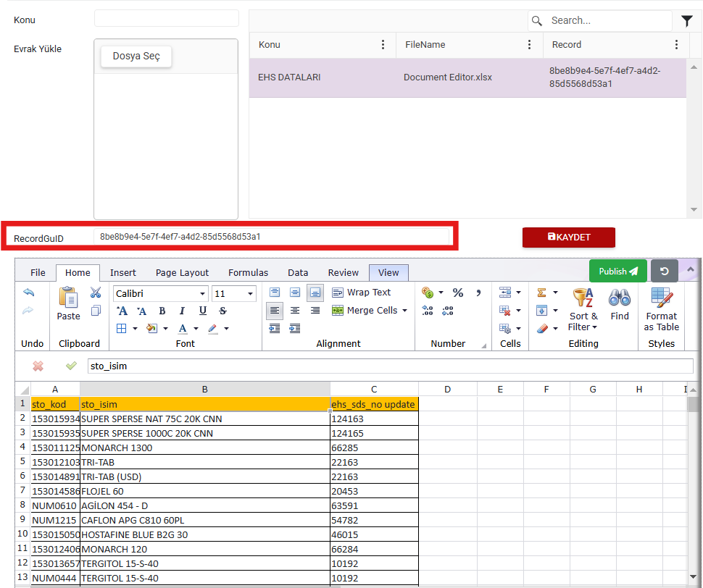Open the AutoSum dropdown arrow
Image resolution: width=703 pixels, height=588 pixels.
(x=555, y=293)
